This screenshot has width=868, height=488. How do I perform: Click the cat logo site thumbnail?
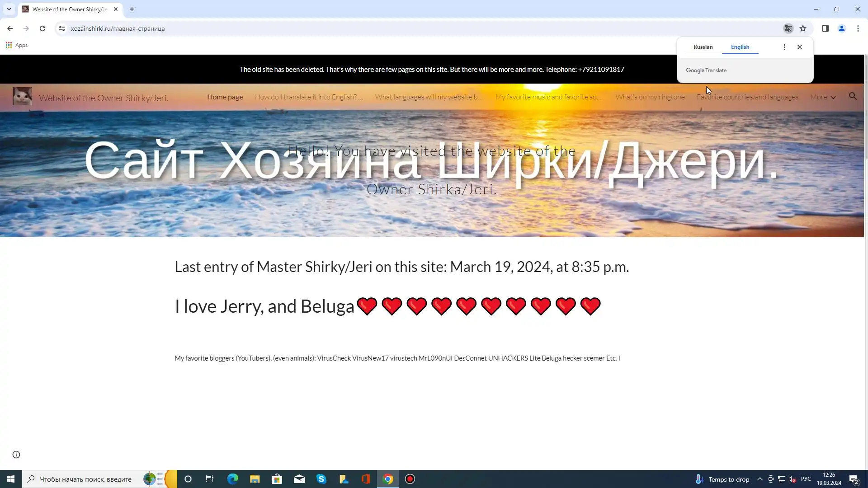pos(22,96)
